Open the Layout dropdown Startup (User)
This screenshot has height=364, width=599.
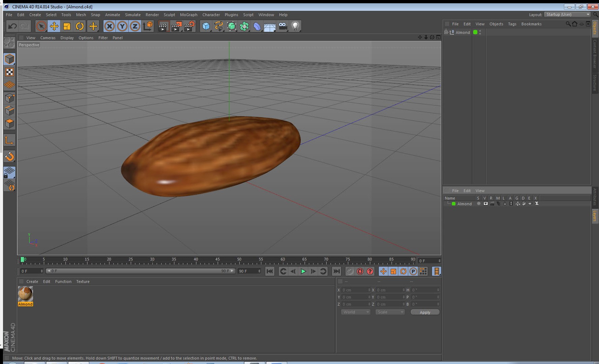(x=567, y=14)
